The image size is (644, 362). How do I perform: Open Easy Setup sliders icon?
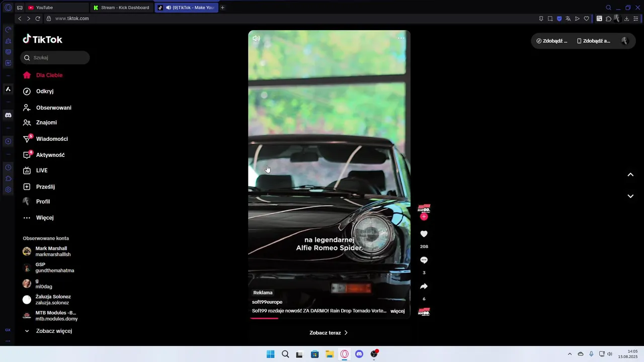(x=636, y=19)
